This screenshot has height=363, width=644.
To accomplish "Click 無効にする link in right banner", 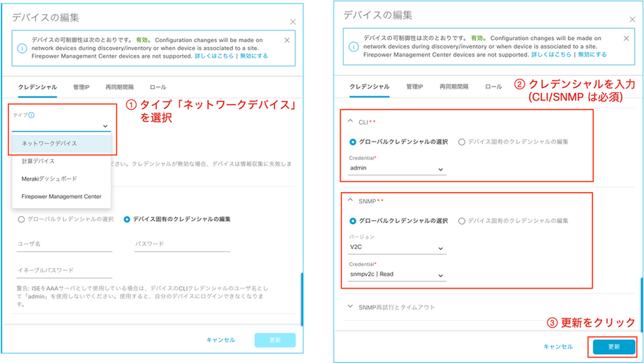I will [592, 54].
